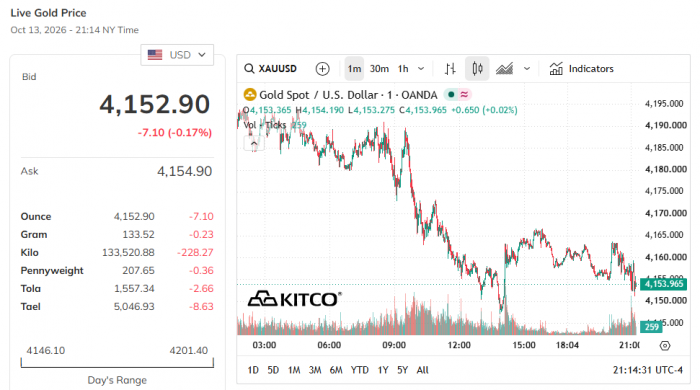Click the volume label 259 on axis

click(x=651, y=327)
